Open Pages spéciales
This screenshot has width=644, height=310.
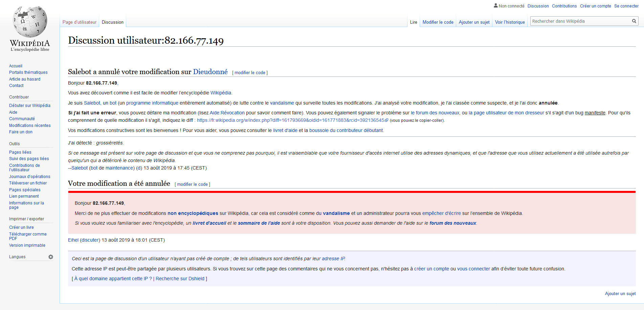[25, 190]
